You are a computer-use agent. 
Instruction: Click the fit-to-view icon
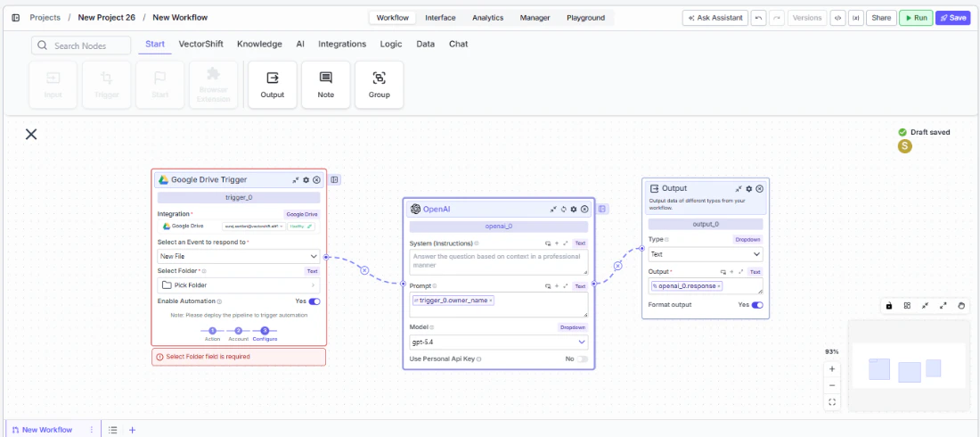coord(832,402)
